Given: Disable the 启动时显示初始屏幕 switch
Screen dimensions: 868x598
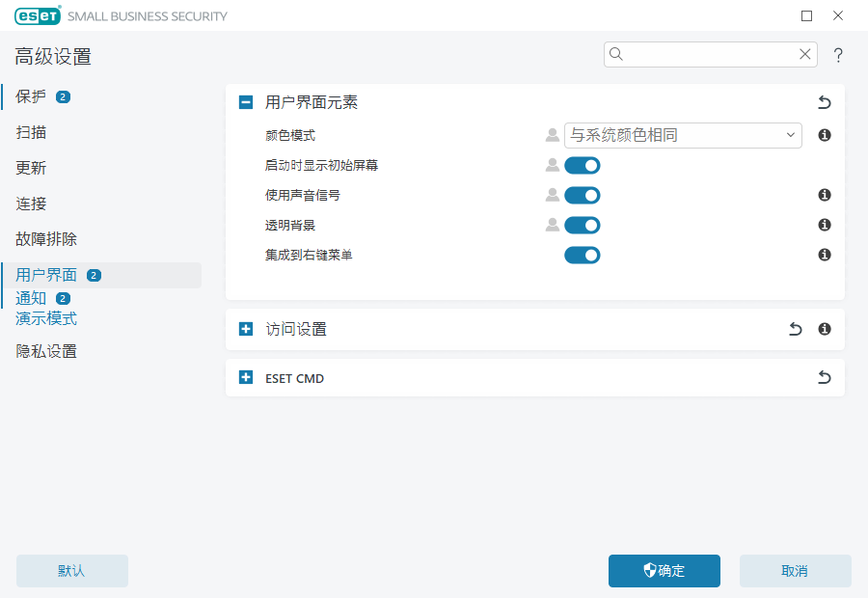Looking at the screenshot, I should click(582, 165).
